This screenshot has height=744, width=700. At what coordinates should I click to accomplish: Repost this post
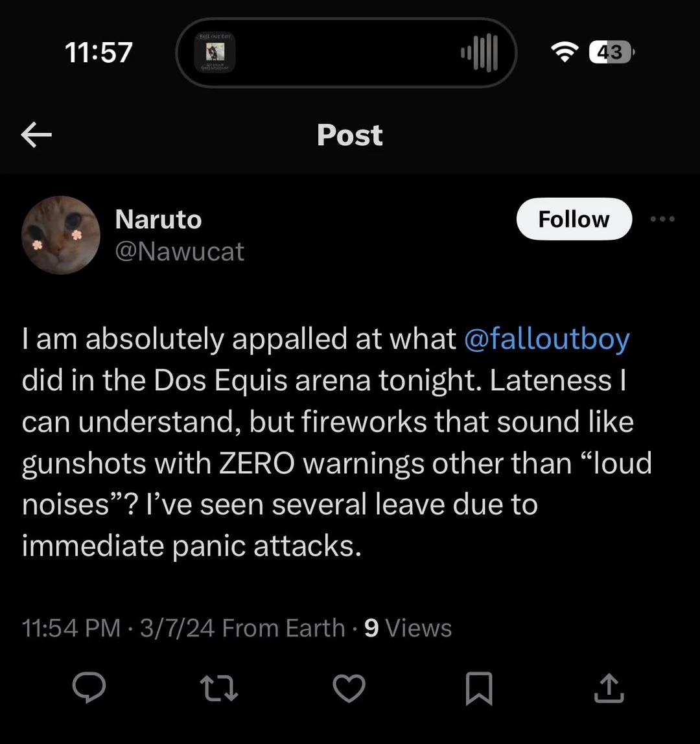219,688
